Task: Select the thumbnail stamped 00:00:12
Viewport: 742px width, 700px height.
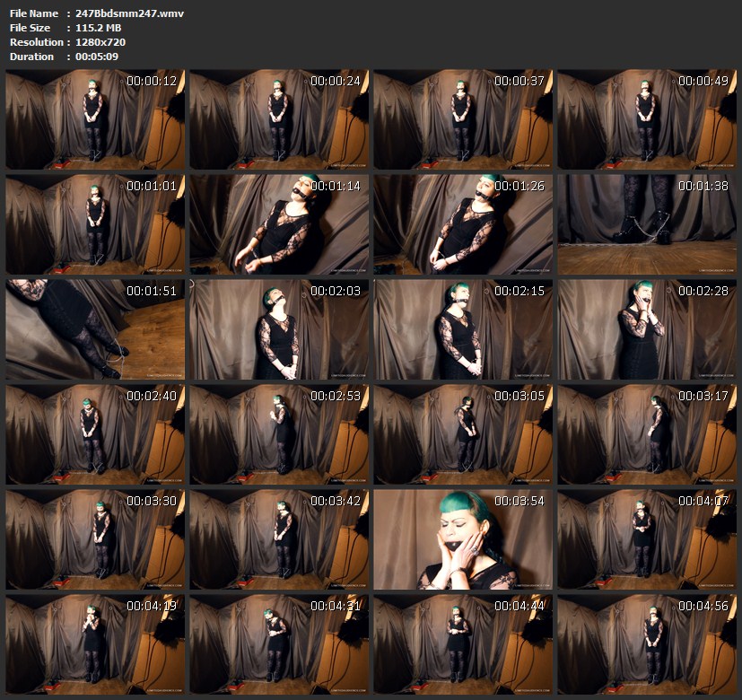Action: tap(95, 119)
